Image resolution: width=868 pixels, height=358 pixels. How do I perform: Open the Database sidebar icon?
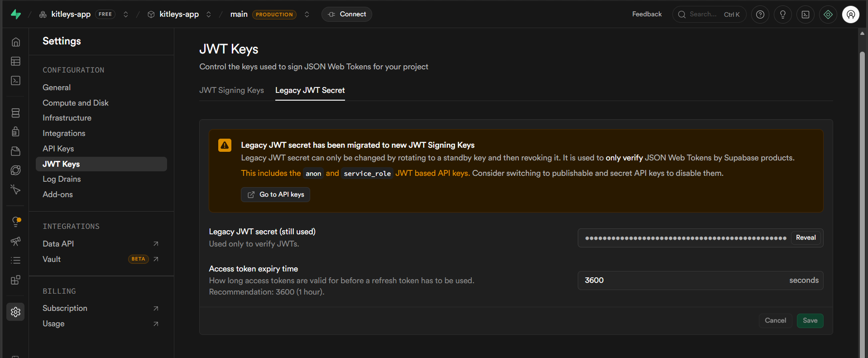pos(16,113)
